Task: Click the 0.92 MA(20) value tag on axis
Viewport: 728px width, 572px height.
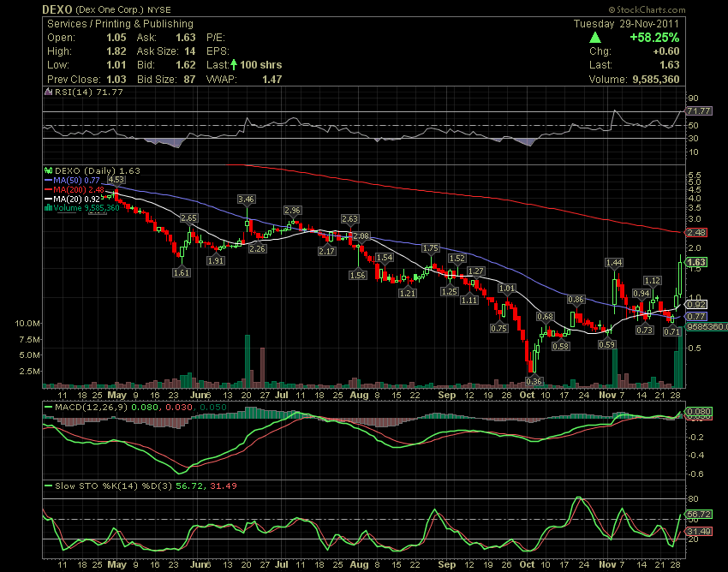Action: point(696,305)
